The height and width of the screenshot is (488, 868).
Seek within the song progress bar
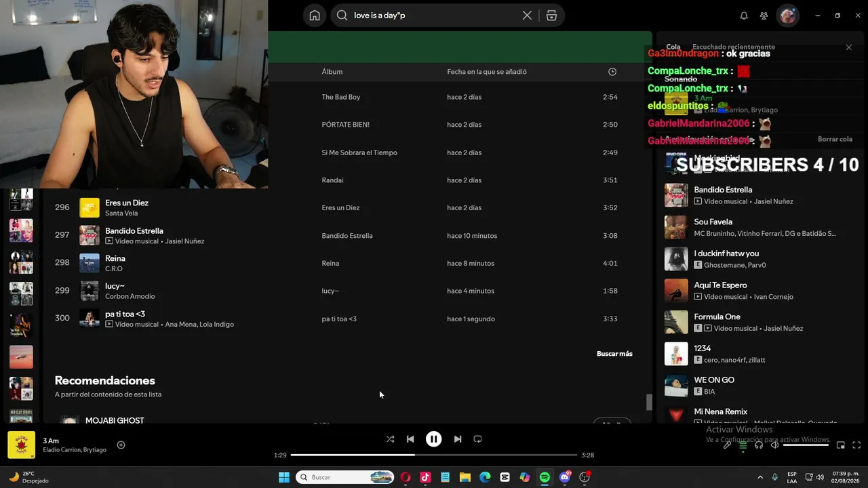click(434, 455)
